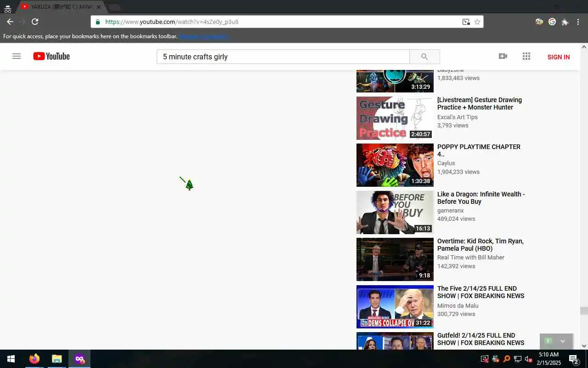The image size is (588, 368).
Task: Open the network tray icon
Action: [517, 359]
